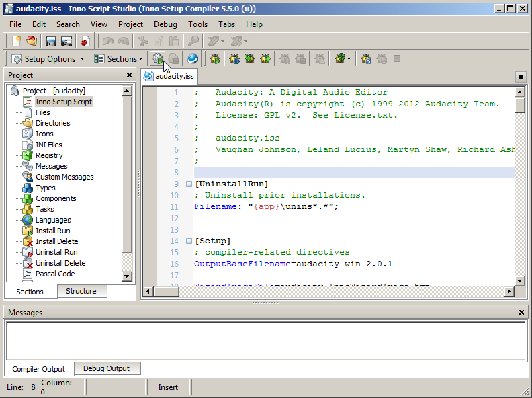This screenshot has height=398, width=532.
Task: Select Files in project tree
Action: [43, 112]
